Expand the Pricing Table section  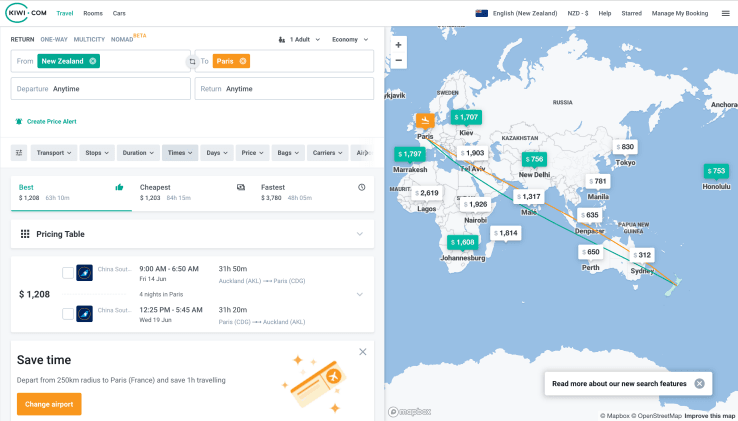pos(359,234)
